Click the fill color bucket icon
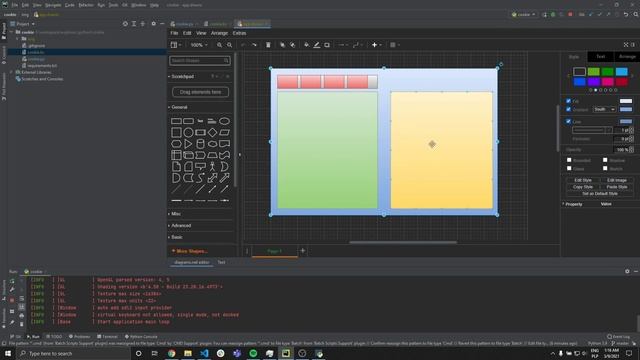This screenshot has height=360, width=640. click(306, 45)
